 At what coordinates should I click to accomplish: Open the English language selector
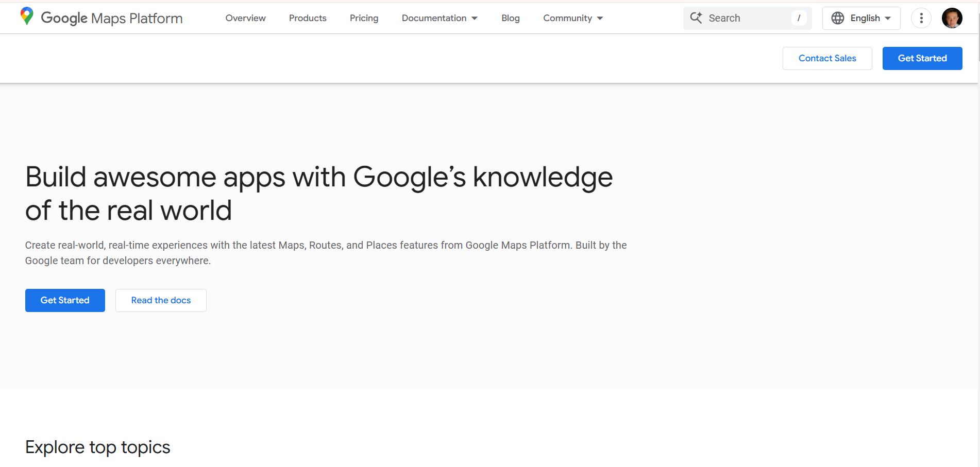[865, 18]
